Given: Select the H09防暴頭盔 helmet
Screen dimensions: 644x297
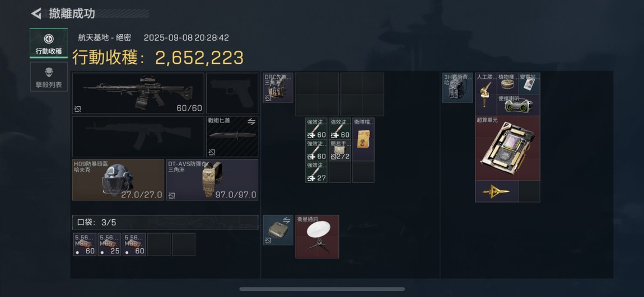Looking at the screenshot, I should point(118,180).
